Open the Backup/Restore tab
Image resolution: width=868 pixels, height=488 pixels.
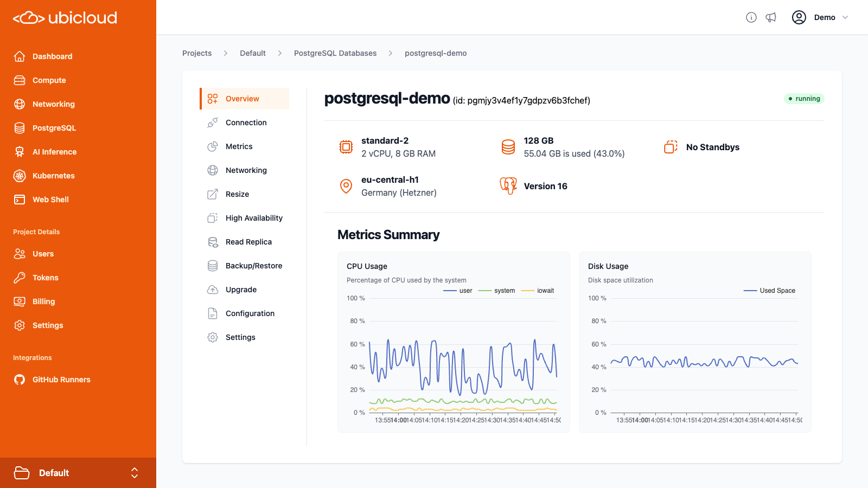coord(254,266)
